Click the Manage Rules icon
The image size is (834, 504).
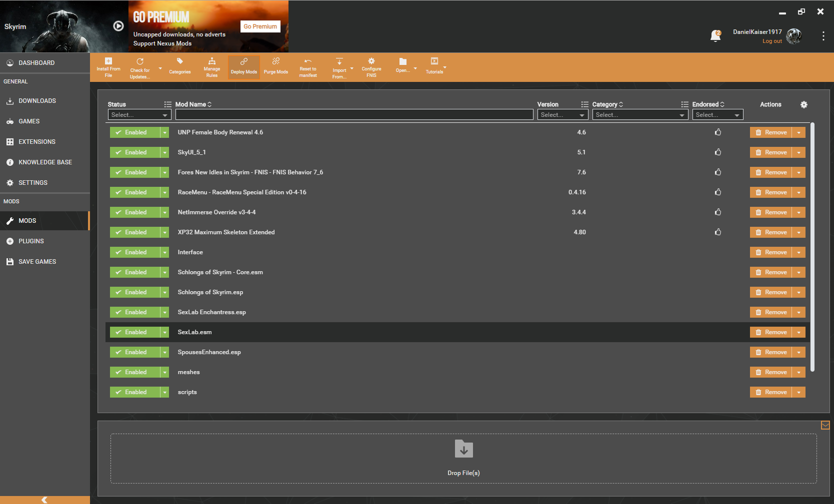click(211, 67)
